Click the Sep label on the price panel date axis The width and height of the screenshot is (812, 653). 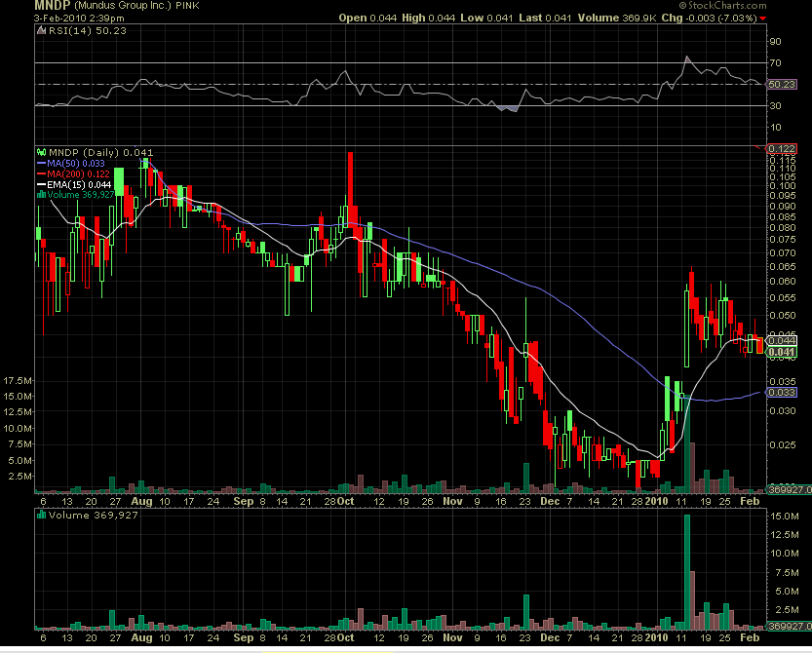click(244, 501)
